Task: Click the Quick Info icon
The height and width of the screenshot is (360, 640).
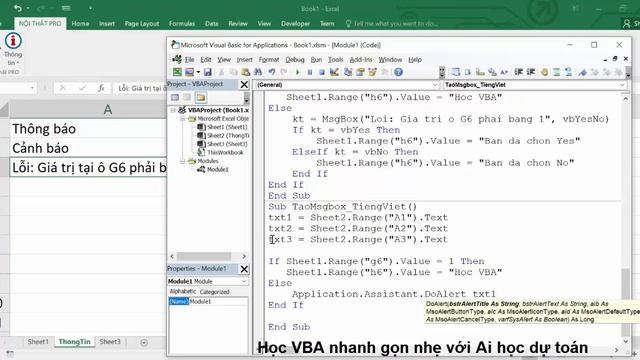Action: [480, 72]
